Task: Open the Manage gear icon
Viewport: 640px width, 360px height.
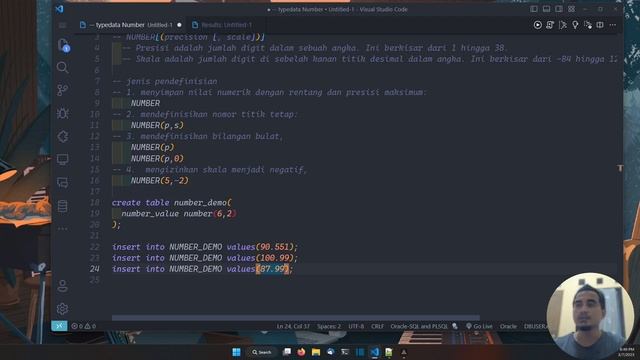Action: 62,309
